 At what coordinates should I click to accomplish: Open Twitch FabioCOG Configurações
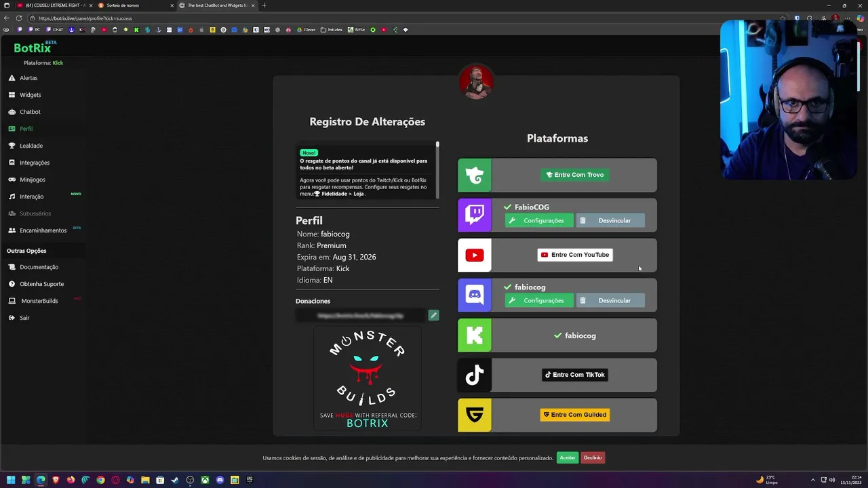coord(539,221)
